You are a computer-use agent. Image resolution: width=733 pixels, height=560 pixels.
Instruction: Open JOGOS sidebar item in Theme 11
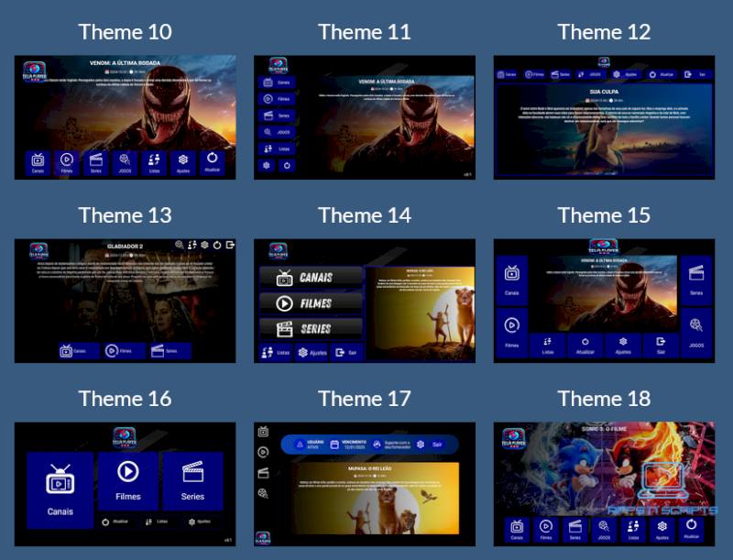coord(277,132)
